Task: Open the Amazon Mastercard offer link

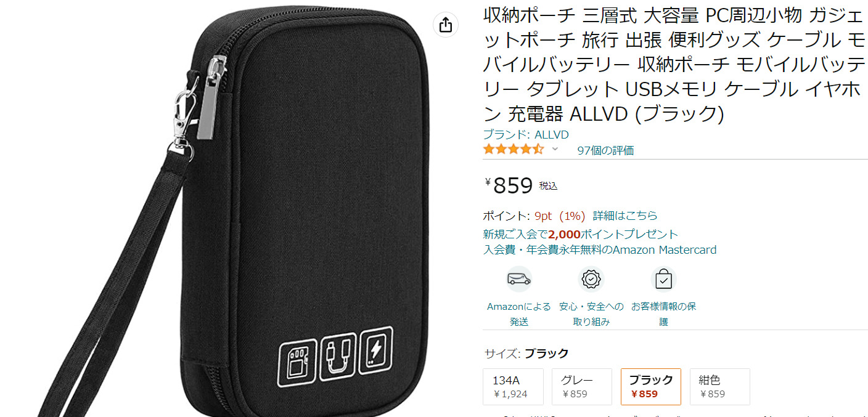Action: 600,250
